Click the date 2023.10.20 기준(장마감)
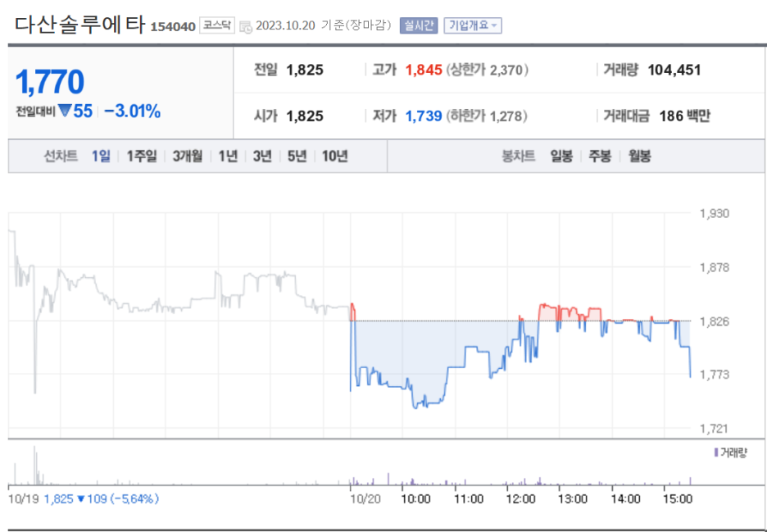Viewport: 767px width, 532px height. [x=324, y=25]
